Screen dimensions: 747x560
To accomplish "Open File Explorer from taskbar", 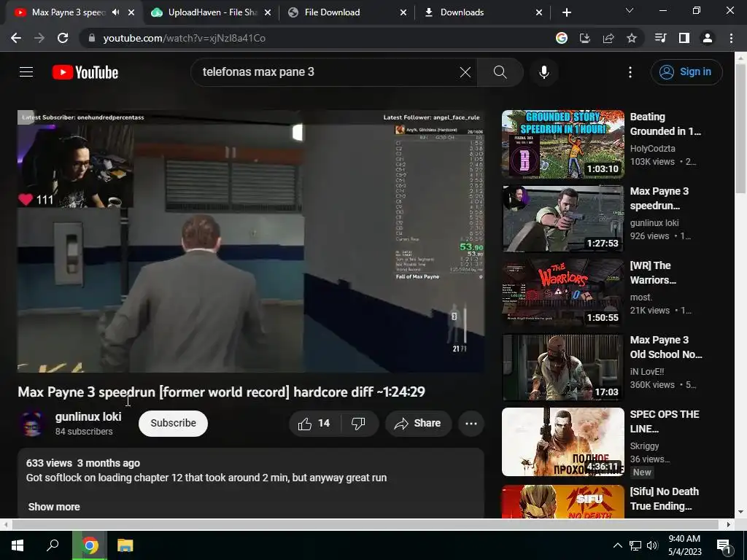I will 125,545.
